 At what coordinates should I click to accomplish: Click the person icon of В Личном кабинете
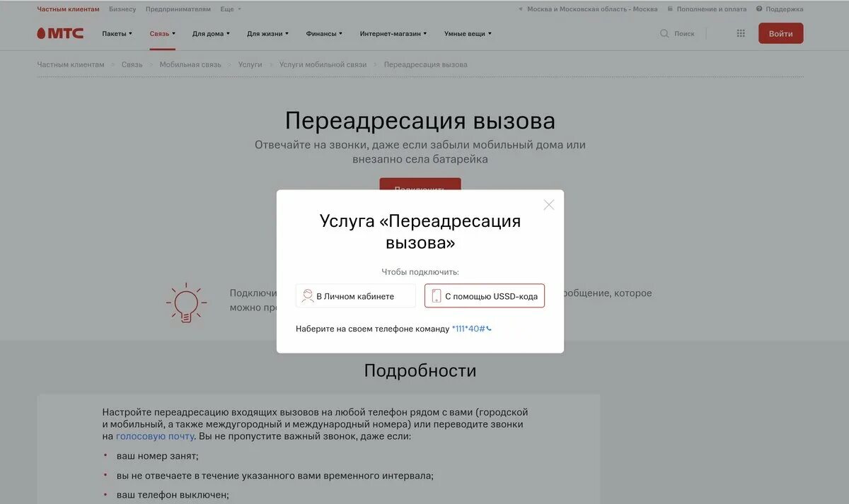coord(307,296)
